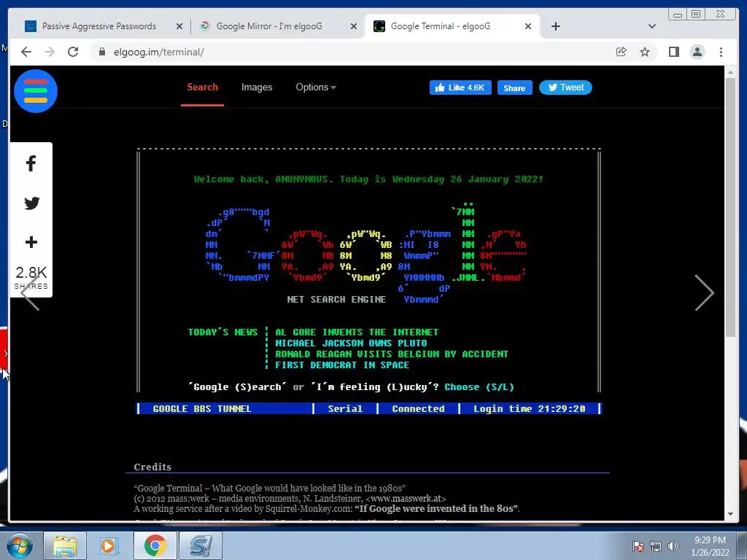Click 'MICHAEL JACKSON OWNS PLUTO' headline
Viewport: 747px width, 560px height.
(x=351, y=343)
